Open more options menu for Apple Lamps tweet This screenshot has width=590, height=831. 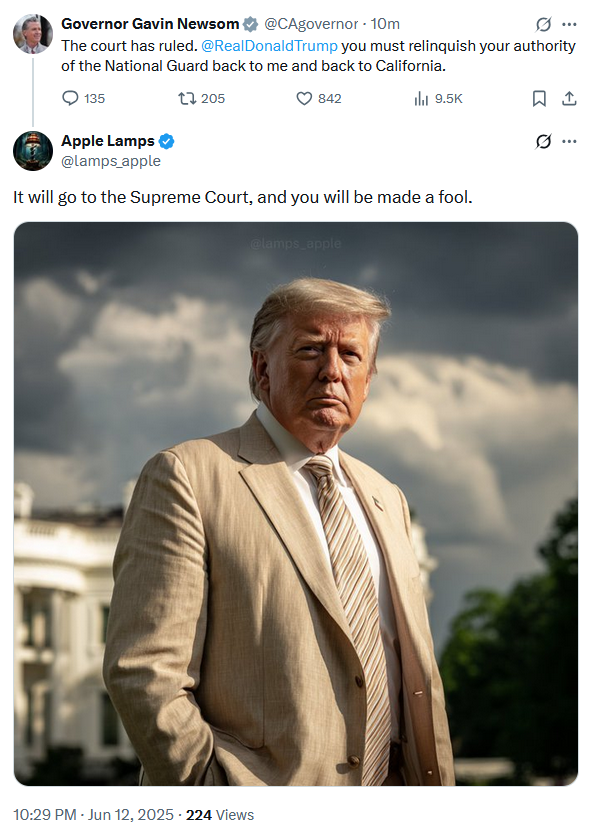(x=569, y=141)
